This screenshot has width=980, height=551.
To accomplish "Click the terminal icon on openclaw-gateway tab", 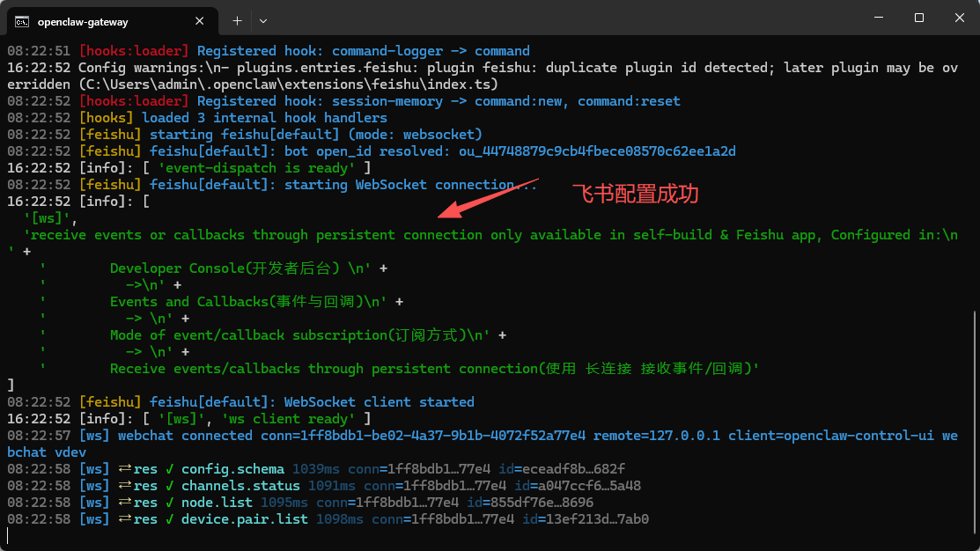I will click(22, 22).
